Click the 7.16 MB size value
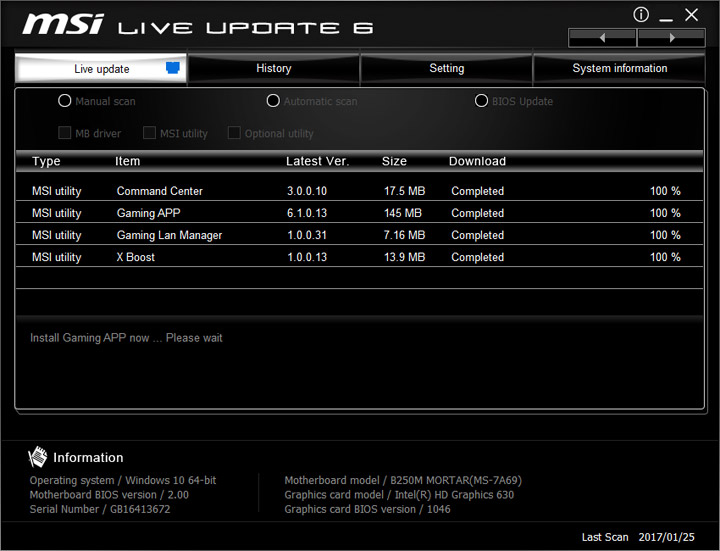Screen dimensions: 720x551 404,235
